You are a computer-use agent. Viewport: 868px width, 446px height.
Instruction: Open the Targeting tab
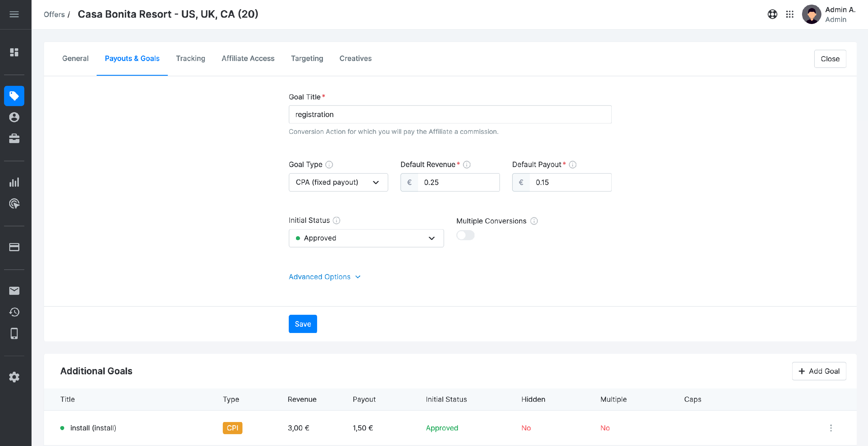click(x=307, y=59)
